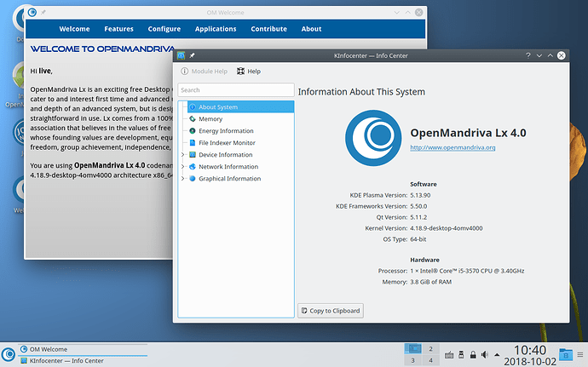Click the lock tray icon
Viewport: 588px width, 367px height.
click(x=473, y=354)
